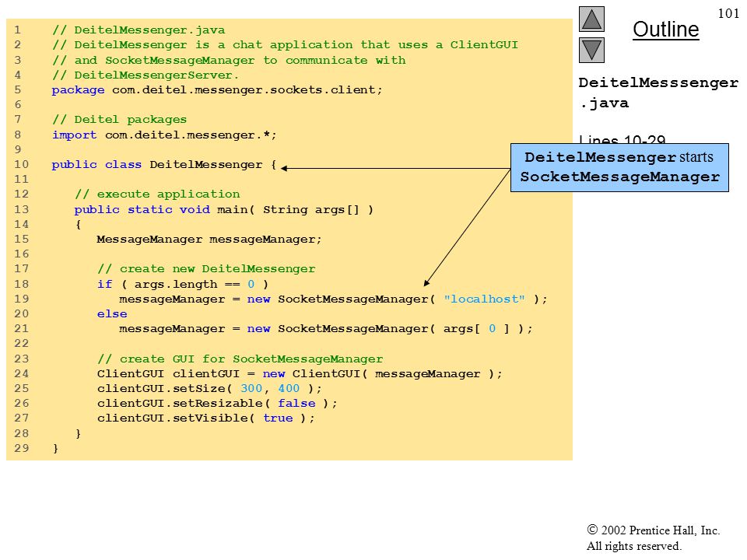Select the DeitelMesssenger .java title text
This screenshot has height=560, width=747.
(658, 93)
